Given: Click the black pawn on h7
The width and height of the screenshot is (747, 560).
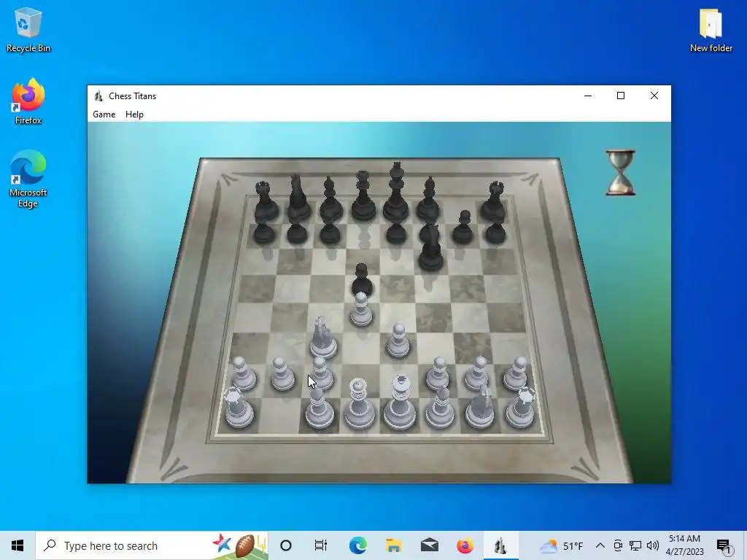Looking at the screenshot, I should coord(495,231).
